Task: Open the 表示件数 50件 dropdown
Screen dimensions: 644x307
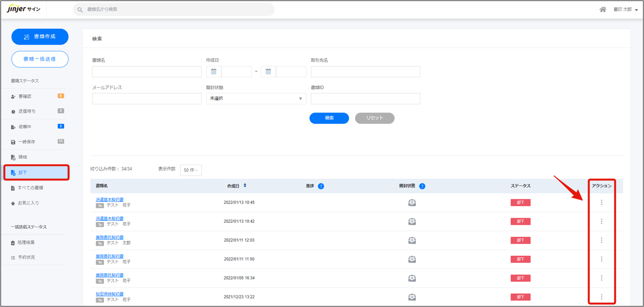Action: click(191, 170)
